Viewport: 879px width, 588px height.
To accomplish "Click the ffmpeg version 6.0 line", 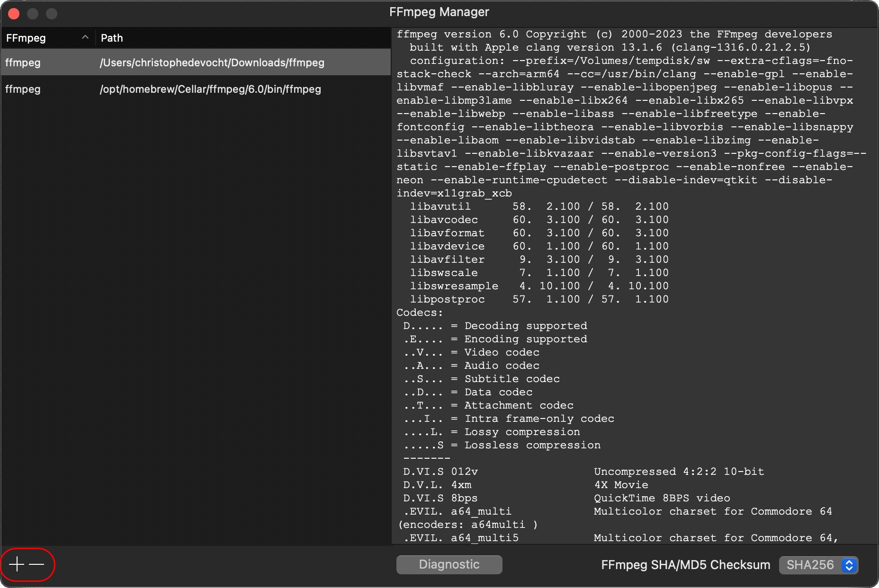I will [x=614, y=34].
